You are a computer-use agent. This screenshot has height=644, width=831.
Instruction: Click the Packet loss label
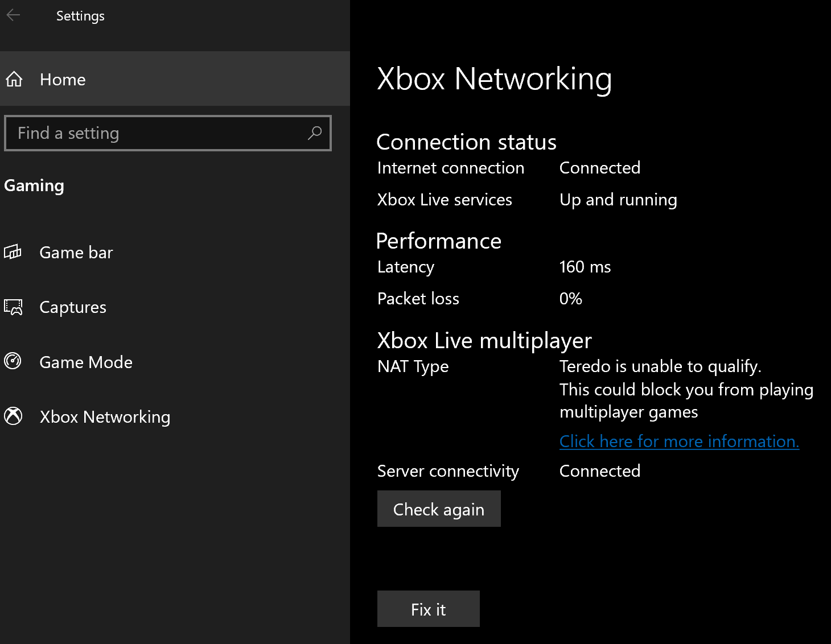(x=418, y=299)
